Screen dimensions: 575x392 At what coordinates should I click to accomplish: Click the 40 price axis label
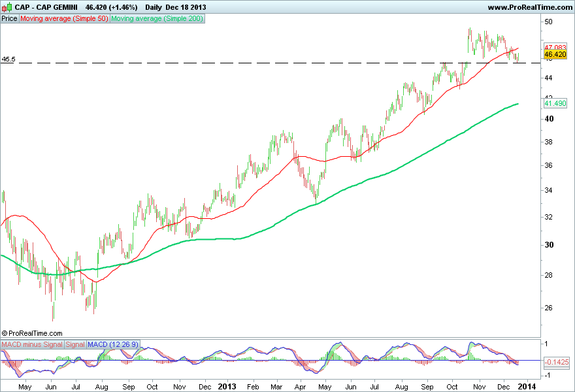(549, 119)
